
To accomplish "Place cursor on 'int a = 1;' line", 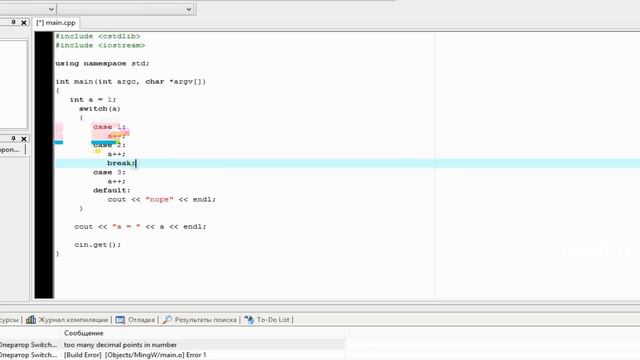I will [93, 100].
